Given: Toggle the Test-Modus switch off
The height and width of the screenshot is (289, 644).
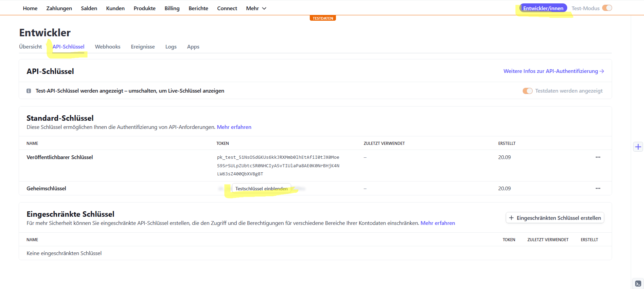Looking at the screenshot, I should point(607,8).
